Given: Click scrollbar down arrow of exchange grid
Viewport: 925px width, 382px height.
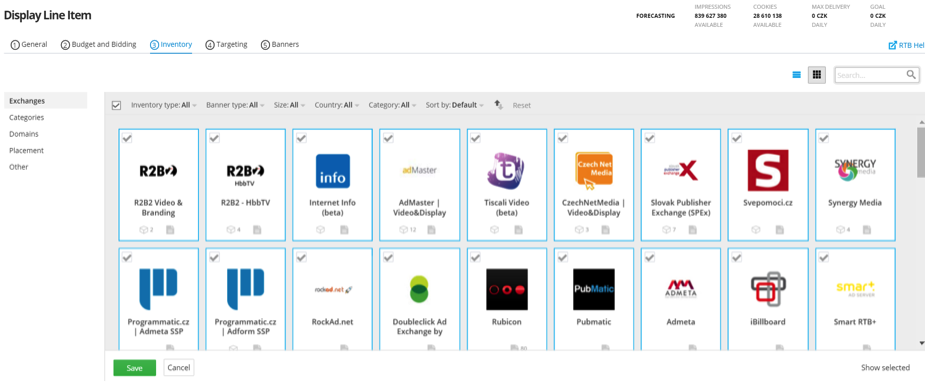Looking at the screenshot, I should [x=921, y=343].
